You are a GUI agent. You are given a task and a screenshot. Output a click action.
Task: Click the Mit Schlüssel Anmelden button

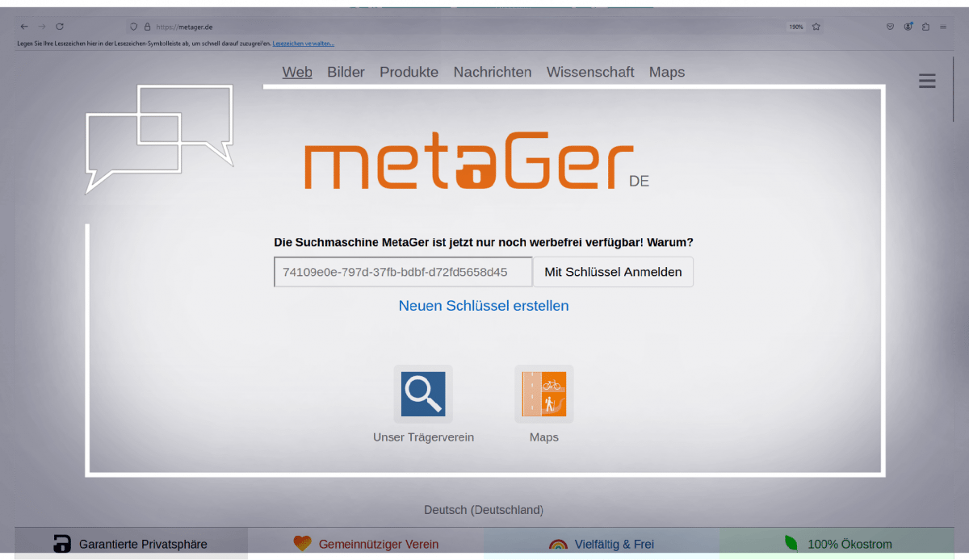click(x=613, y=272)
